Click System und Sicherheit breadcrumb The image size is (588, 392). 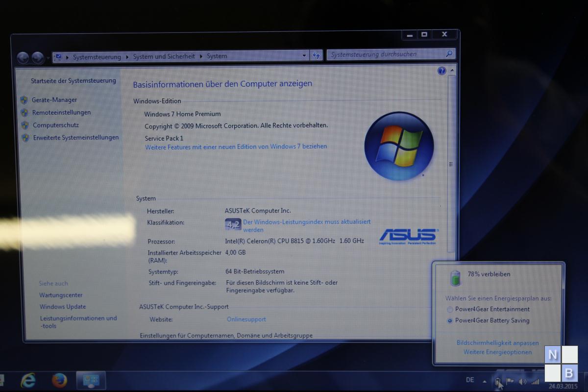[x=164, y=56]
